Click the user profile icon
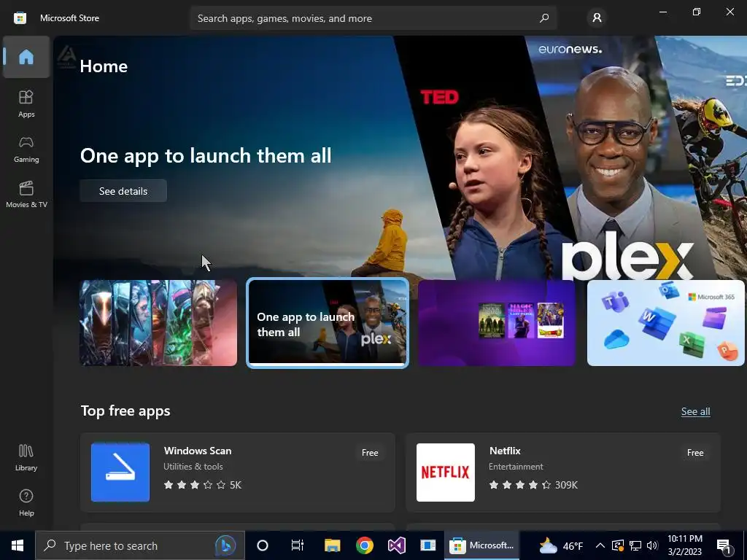 pyautogui.click(x=597, y=18)
